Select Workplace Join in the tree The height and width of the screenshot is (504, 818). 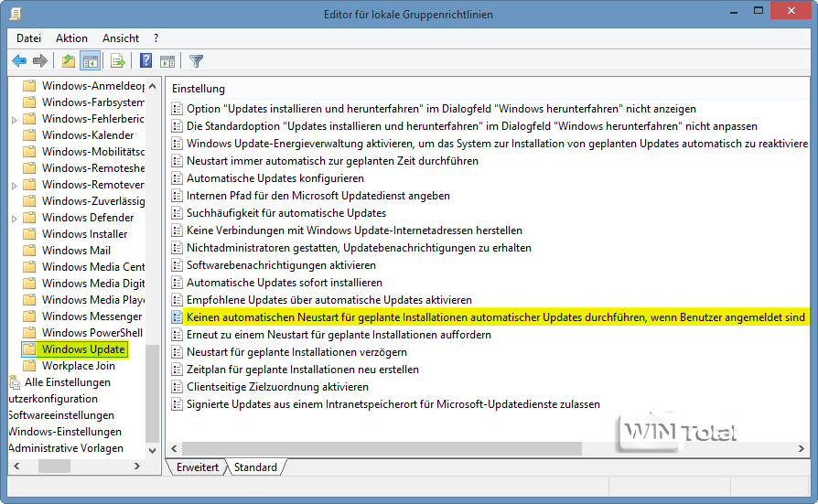[79, 366]
